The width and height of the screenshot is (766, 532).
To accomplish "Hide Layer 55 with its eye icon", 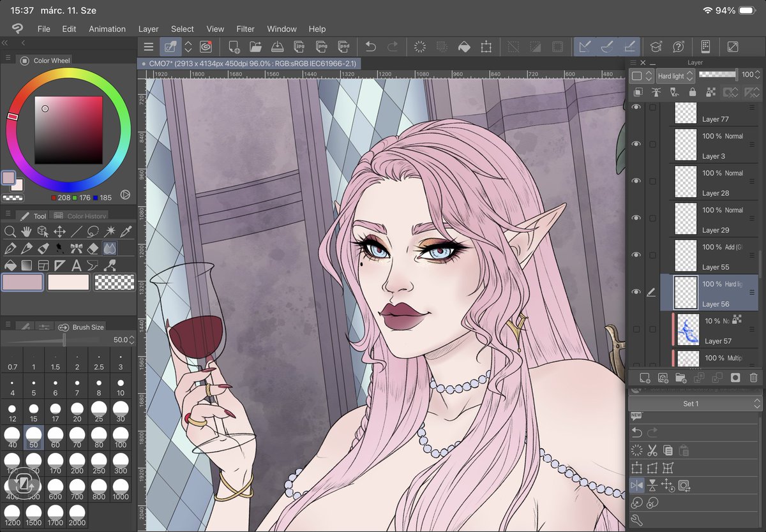I will pyautogui.click(x=636, y=255).
